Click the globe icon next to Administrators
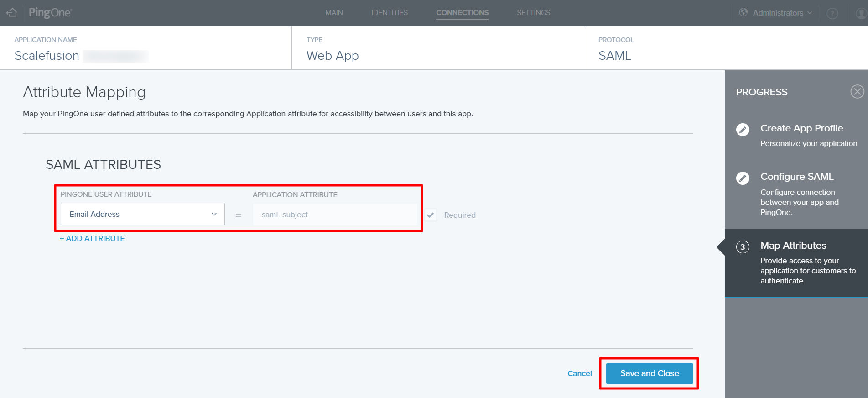868x398 pixels. click(x=743, y=12)
